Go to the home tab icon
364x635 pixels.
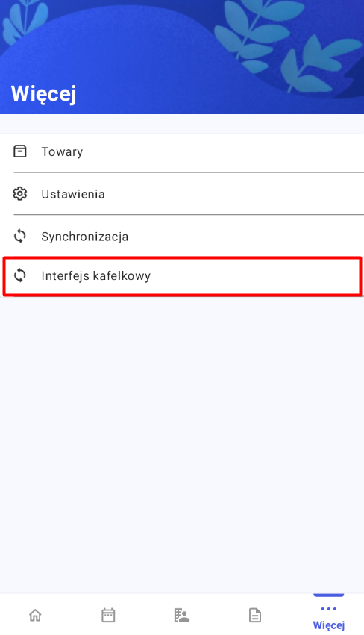point(35,615)
